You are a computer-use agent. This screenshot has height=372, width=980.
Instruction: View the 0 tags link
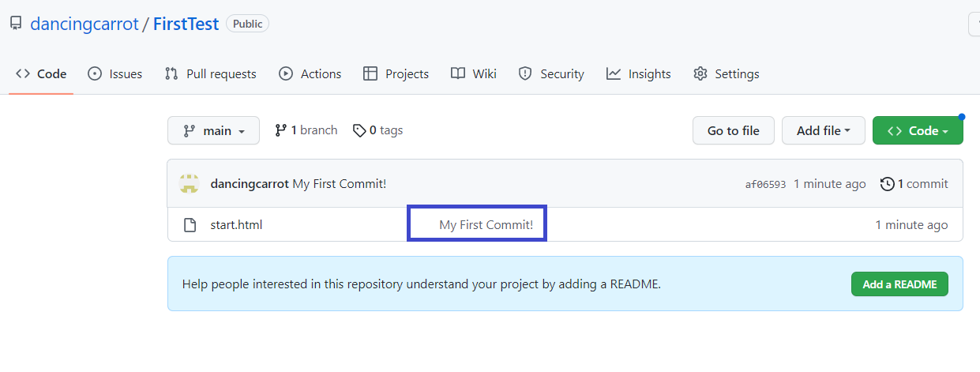click(377, 130)
